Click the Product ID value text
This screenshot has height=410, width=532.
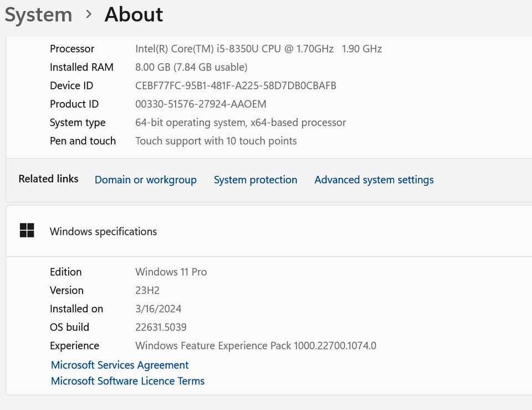tap(201, 104)
